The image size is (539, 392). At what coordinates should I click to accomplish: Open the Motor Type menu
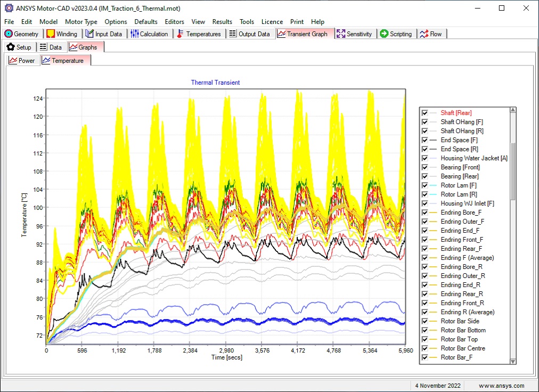click(x=81, y=22)
